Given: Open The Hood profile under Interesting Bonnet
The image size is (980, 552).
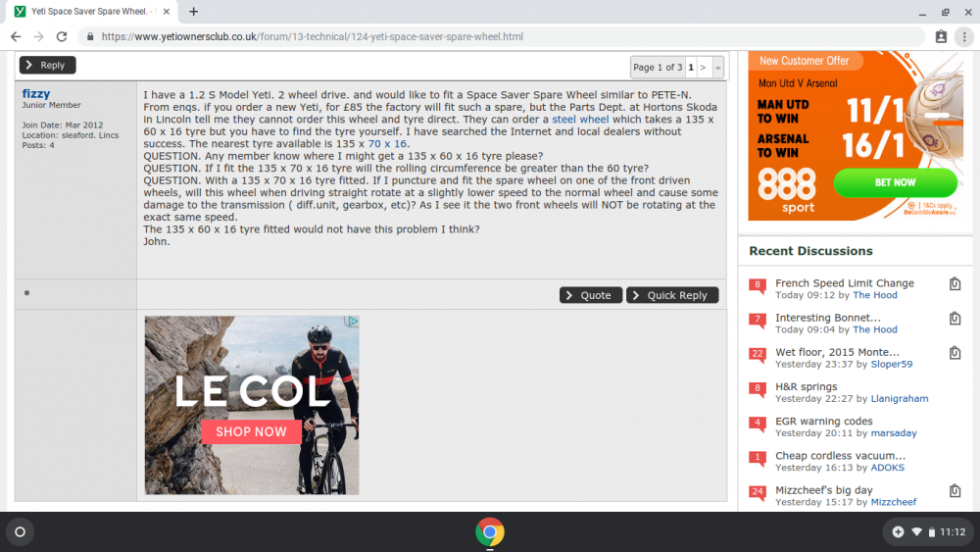Looking at the screenshot, I should tap(874, 329).
